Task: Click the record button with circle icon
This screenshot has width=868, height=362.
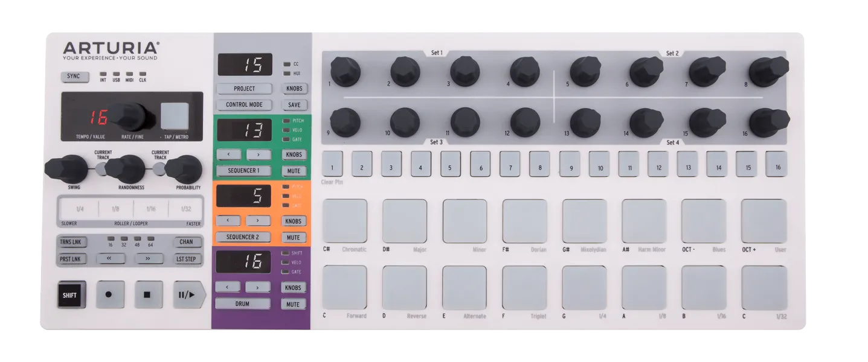Action: [110, 295]
